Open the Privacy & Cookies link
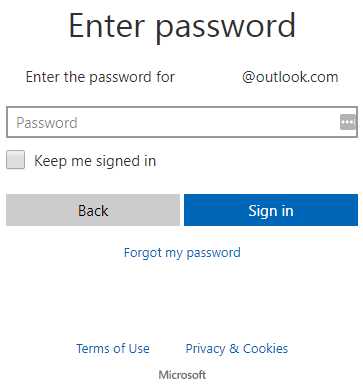 [237, 349]
